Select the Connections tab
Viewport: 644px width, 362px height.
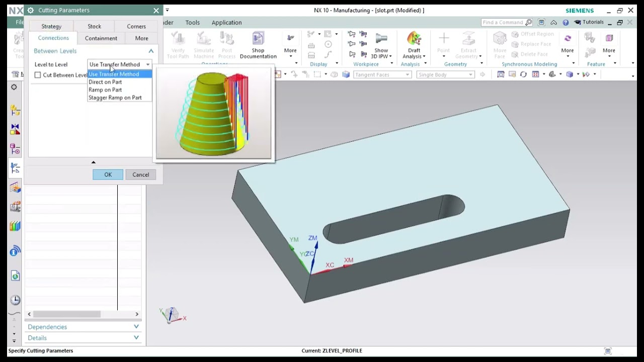click(x=53, y=38)
